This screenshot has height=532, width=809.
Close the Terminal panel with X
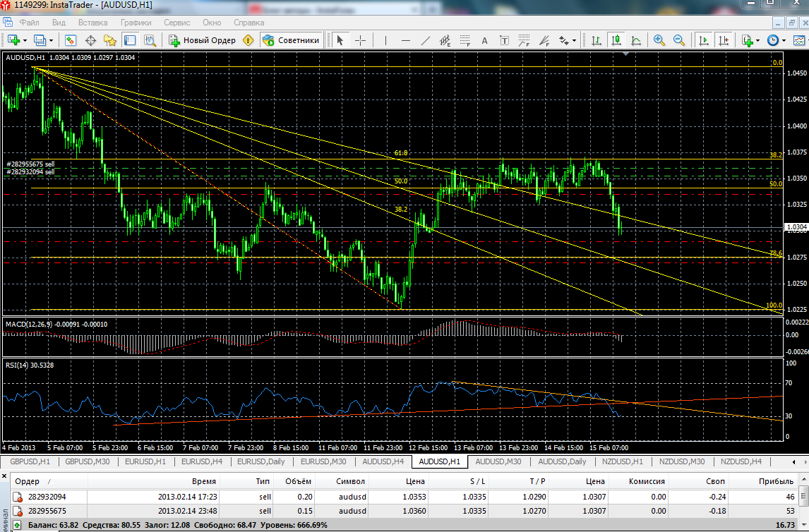point(4,476)
